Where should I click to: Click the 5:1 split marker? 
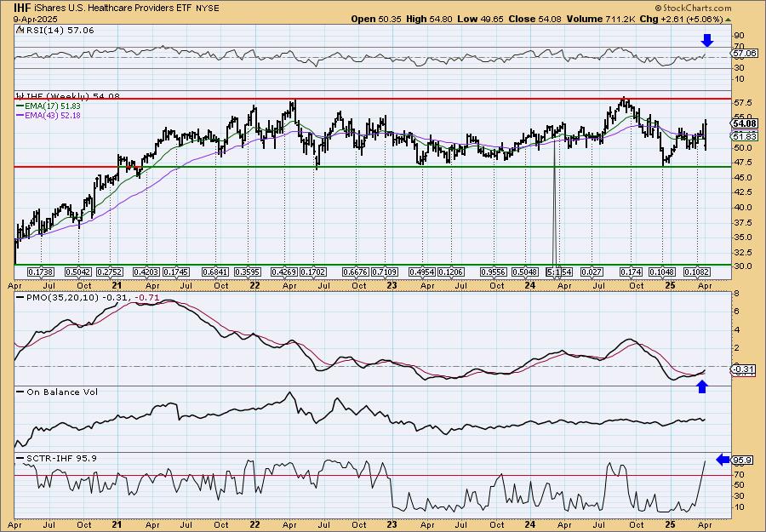click(x=552, y=272)
